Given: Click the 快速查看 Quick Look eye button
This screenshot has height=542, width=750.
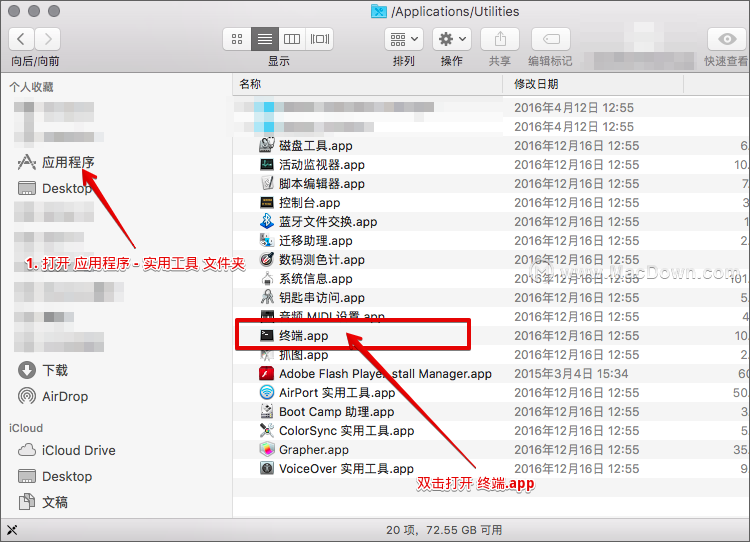Looking at the screenshot, I should (x=727, y=39).
